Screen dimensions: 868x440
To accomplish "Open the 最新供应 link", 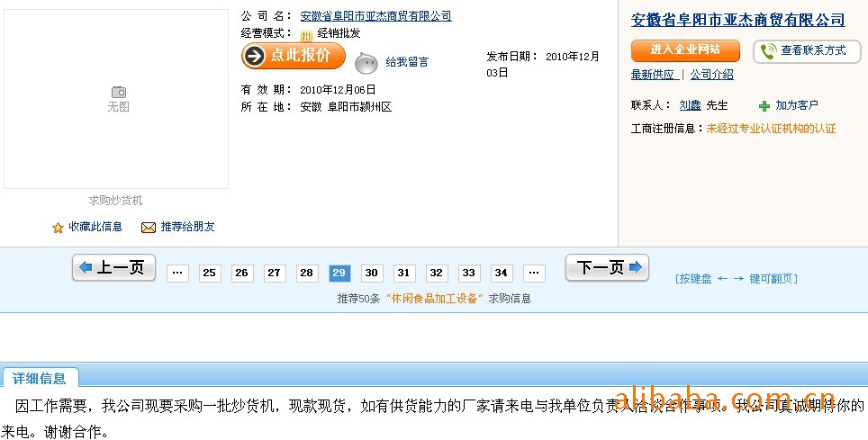I will [653, 74].
